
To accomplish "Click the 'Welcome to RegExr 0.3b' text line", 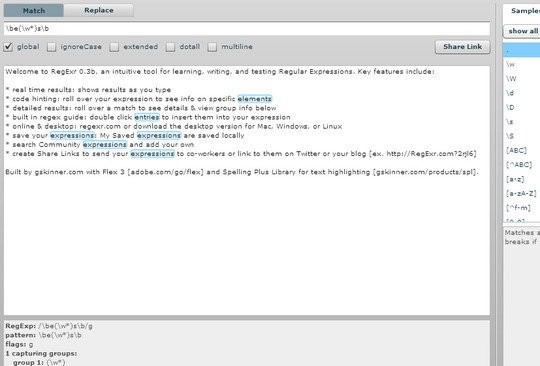I will coord(220,72).
